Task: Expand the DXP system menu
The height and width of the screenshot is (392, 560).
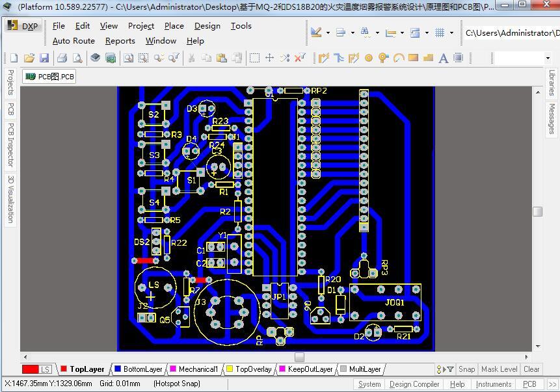Action: pos(23,26)
